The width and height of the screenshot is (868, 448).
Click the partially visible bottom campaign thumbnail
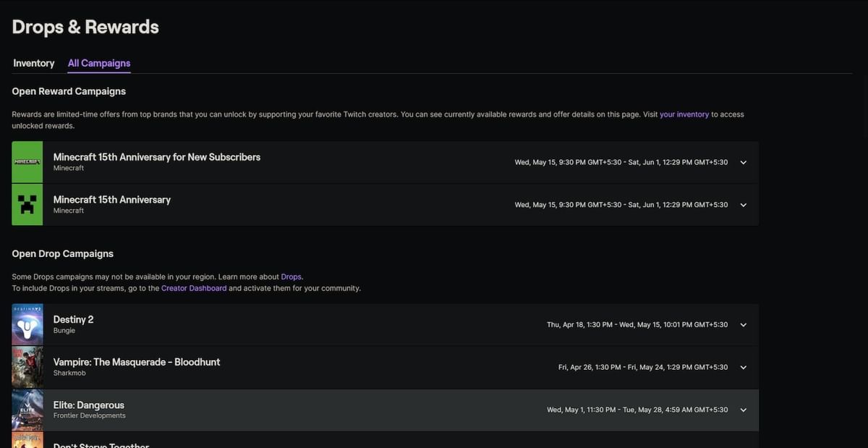pyautogui.click(x=27, y=441)
